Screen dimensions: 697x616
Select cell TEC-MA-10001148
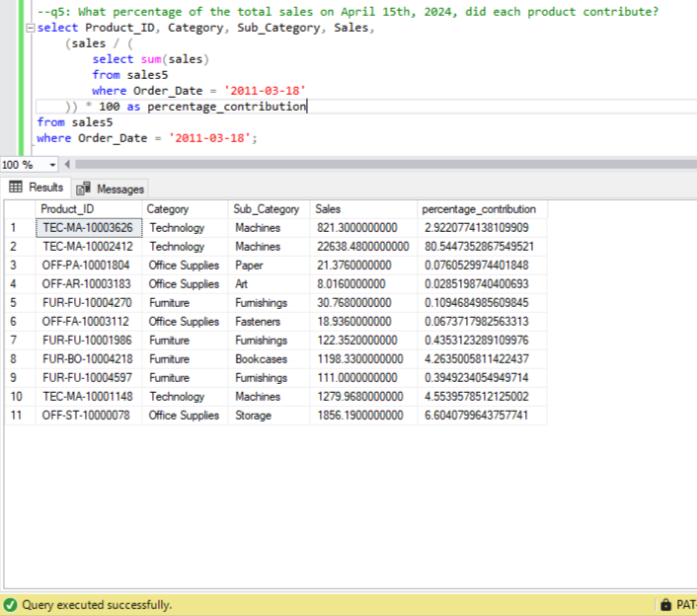[89, 397]
